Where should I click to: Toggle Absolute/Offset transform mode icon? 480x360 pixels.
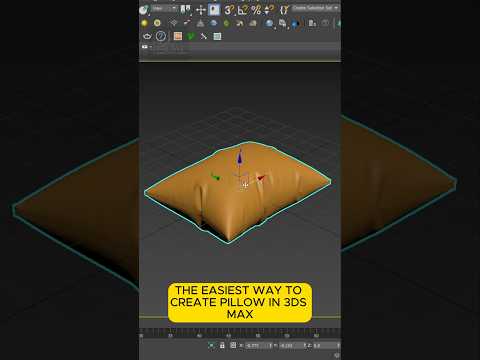[233, 345]
